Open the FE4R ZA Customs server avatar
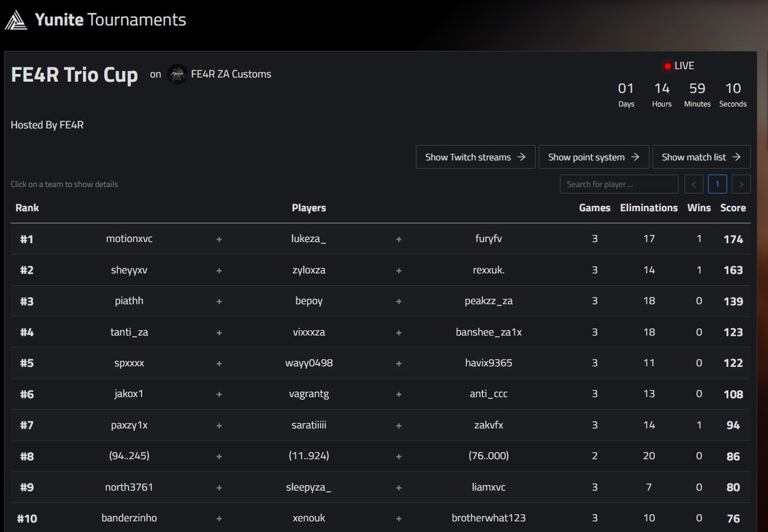This screenshot has width=768, height=532. pyautogui.click(x=177, y=74)
